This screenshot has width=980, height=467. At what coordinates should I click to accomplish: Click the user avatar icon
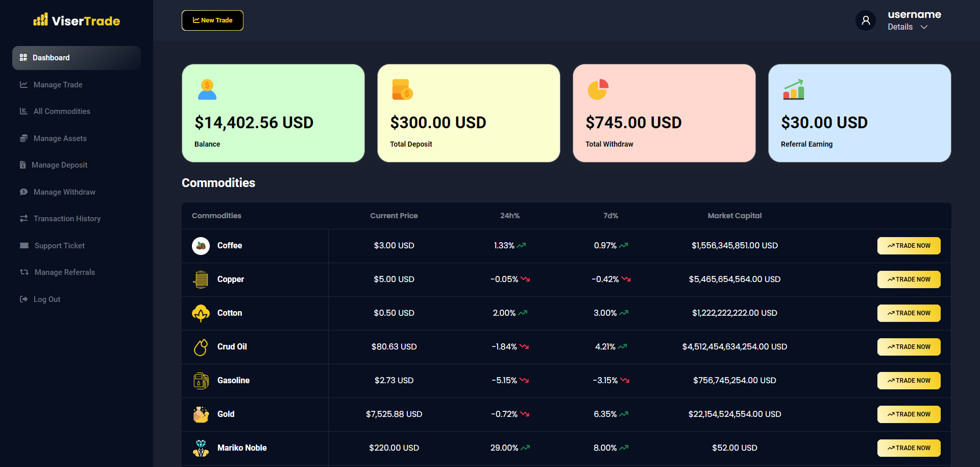[866, 20]
